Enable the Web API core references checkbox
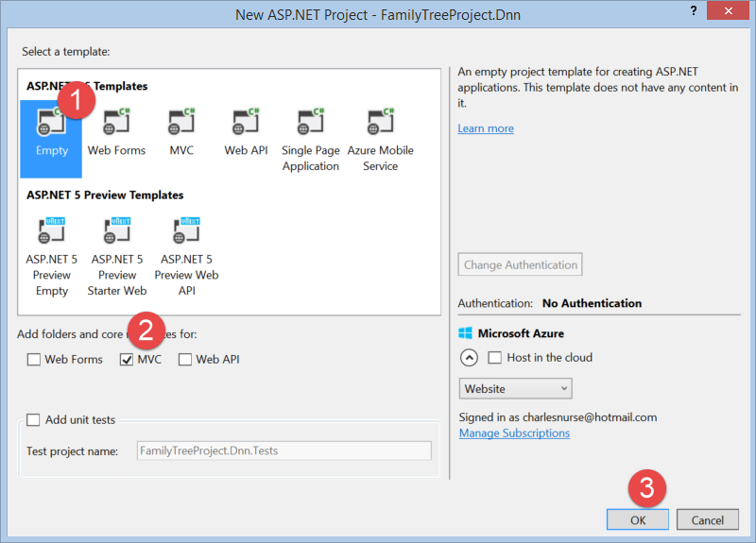Screen dimensions: 756x543 tap(185, 360)
